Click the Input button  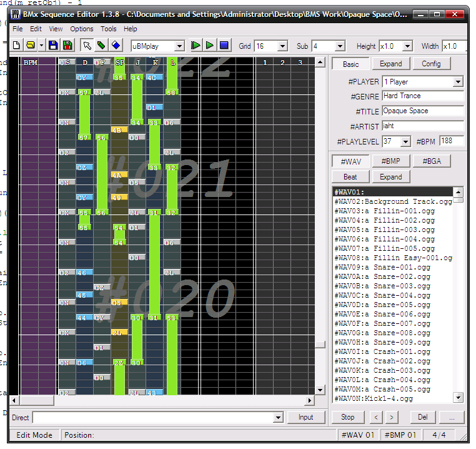(305, 417)
